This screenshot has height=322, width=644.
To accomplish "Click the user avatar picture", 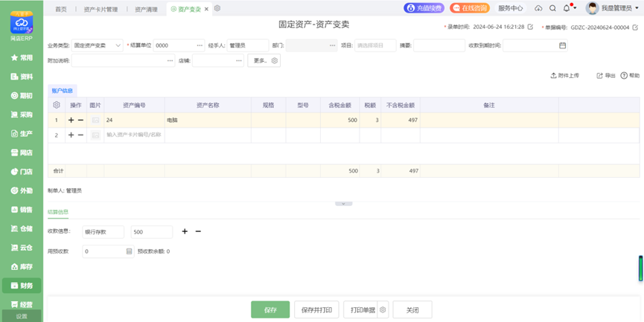I will [592, 8].
